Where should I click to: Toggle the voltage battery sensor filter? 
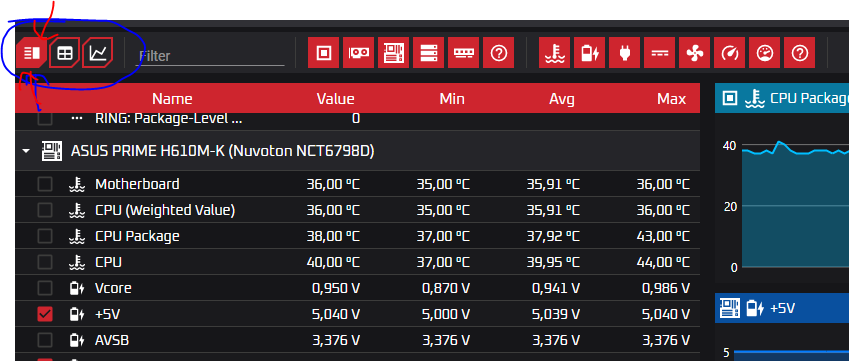pyautogui.click(x=590, y=52)
